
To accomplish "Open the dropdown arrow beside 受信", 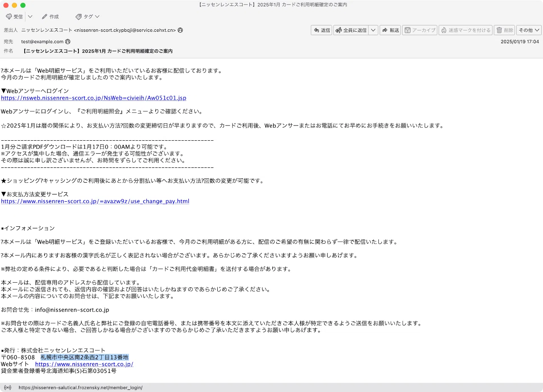I will (x=30, y=17).
